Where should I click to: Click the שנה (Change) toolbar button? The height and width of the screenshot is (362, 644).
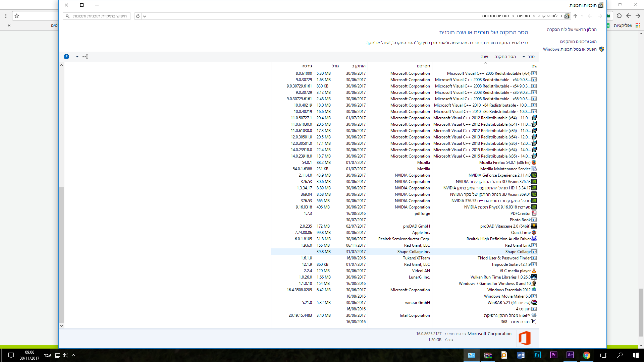484,57
